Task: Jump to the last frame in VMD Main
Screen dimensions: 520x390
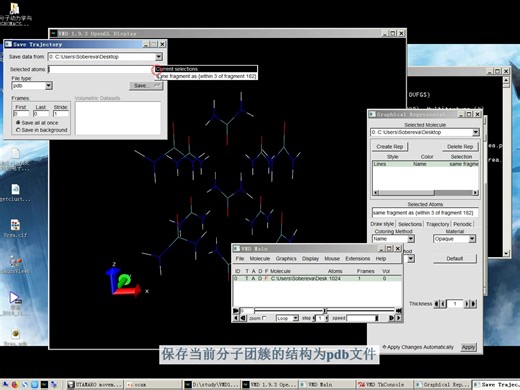Action: coord(398,311)
